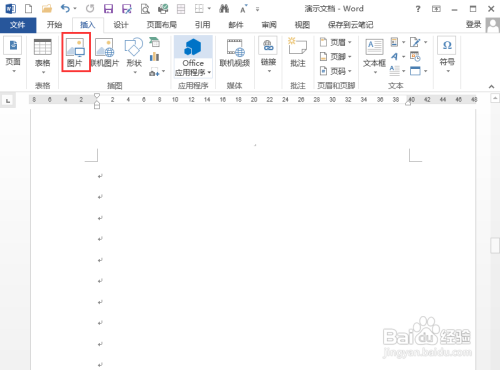500x370 pixels.
Task: Open the undo history dropdown arrow
Action: tap(75, 9)
